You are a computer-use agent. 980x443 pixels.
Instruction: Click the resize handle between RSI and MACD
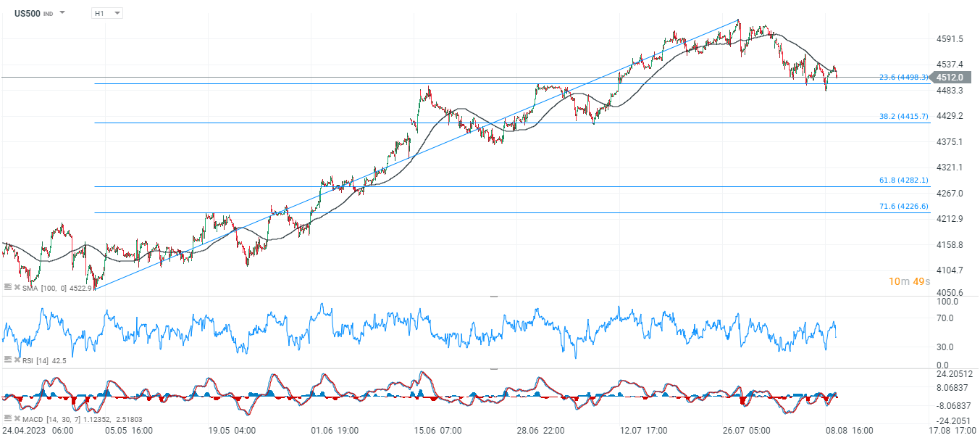494,368
